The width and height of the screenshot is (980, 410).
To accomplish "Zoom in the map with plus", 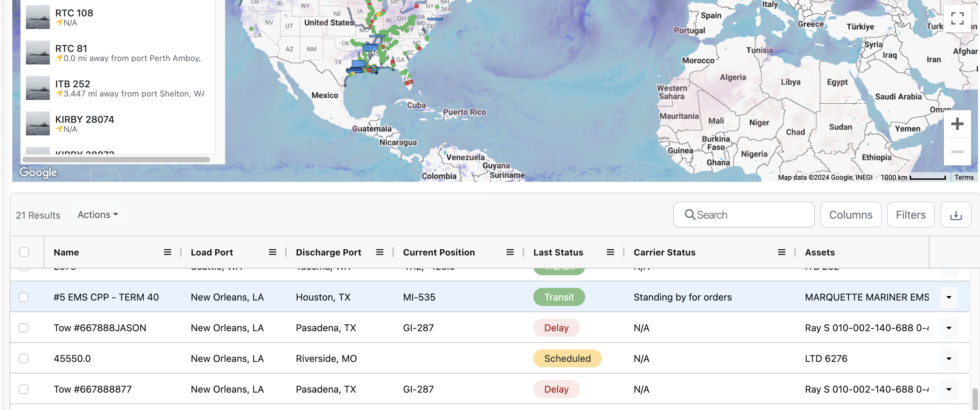I will click(957, 124).
